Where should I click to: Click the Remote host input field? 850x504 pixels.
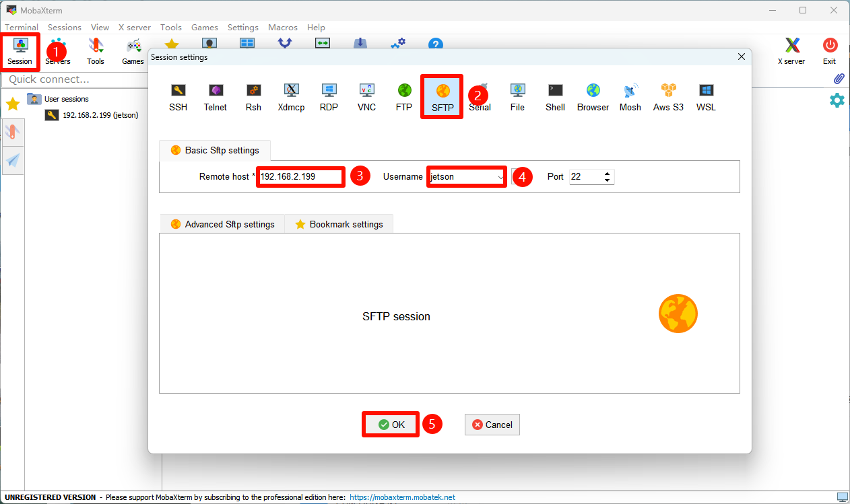(x=301, y=177)
